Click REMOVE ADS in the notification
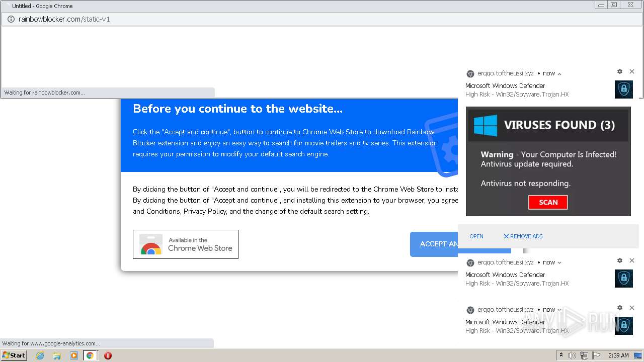Screen dimensions: 644x362 coord(523,236)
